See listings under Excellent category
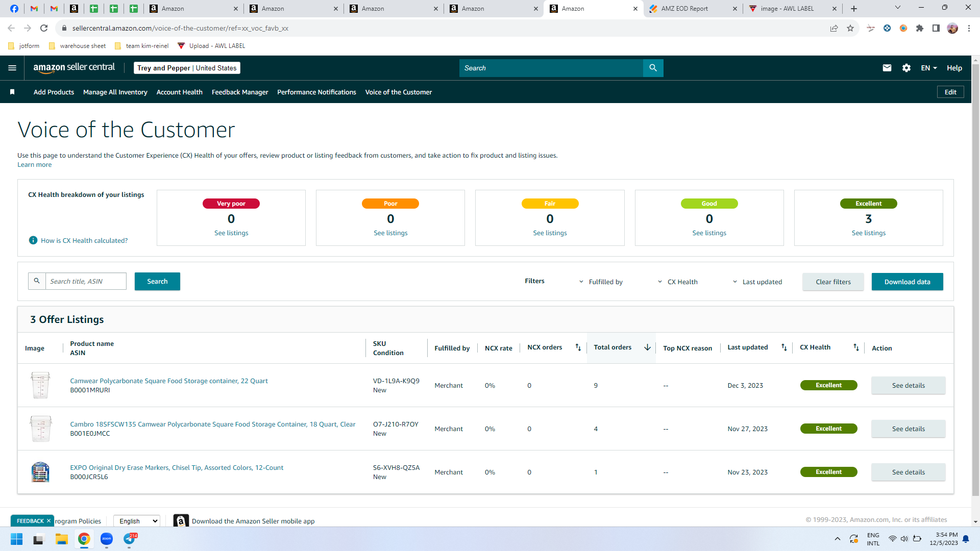 click(868, 233)
